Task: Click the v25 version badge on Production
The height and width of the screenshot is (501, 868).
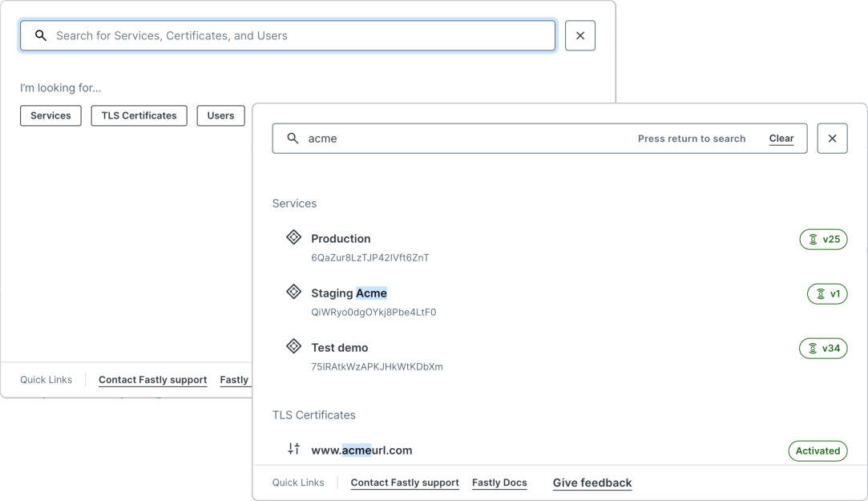Action: click(822, 239)
